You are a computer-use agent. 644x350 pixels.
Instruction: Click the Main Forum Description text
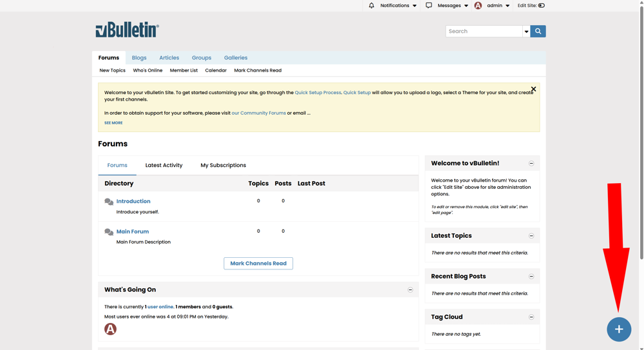[144, 242]
